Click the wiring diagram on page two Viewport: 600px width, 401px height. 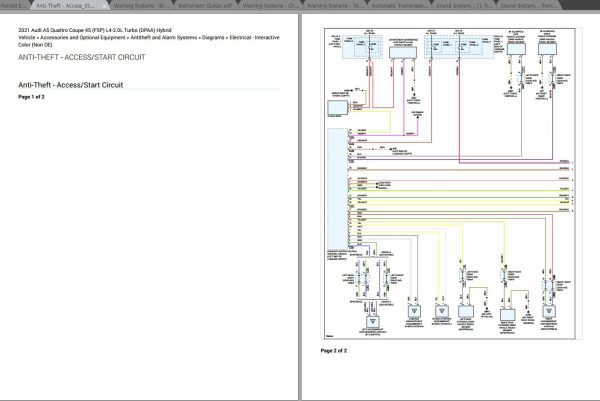[450, 183]
